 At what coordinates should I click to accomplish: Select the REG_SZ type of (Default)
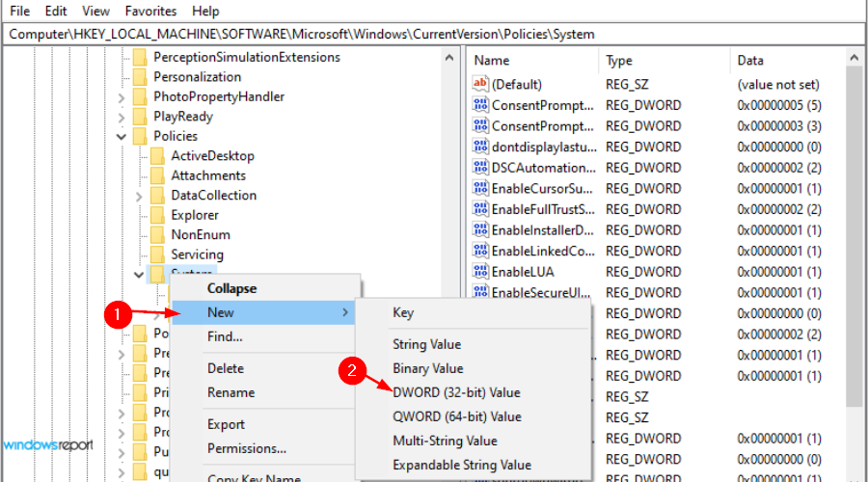click(x=627, y=84)
